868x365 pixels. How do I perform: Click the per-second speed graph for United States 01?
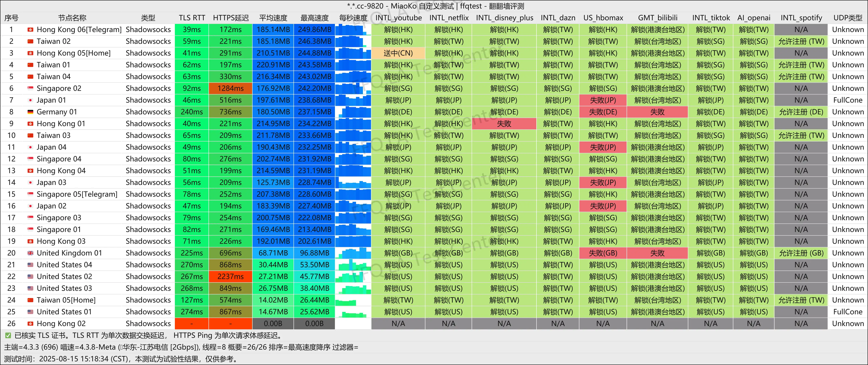coord(353,312)
